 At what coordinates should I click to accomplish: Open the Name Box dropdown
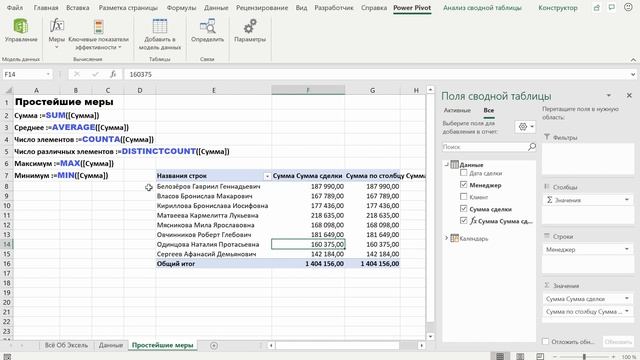click(48, 74)
